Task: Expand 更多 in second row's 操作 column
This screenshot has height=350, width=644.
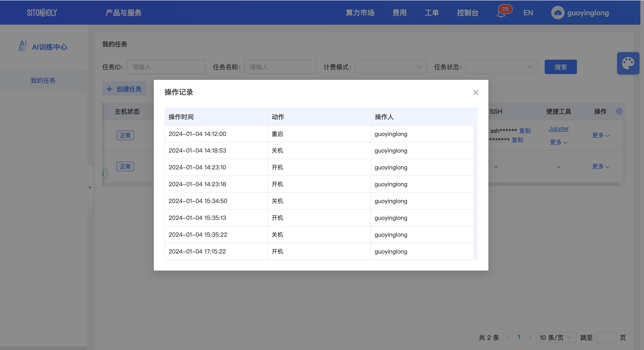Action: click(600, 166)
